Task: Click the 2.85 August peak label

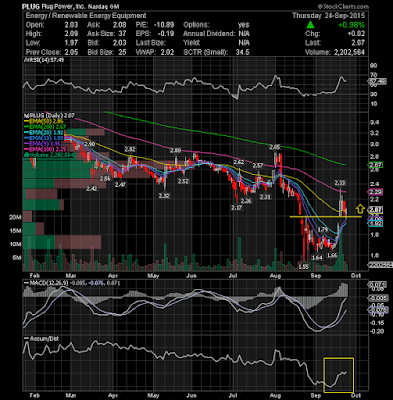Action: [x=275, y=147]
